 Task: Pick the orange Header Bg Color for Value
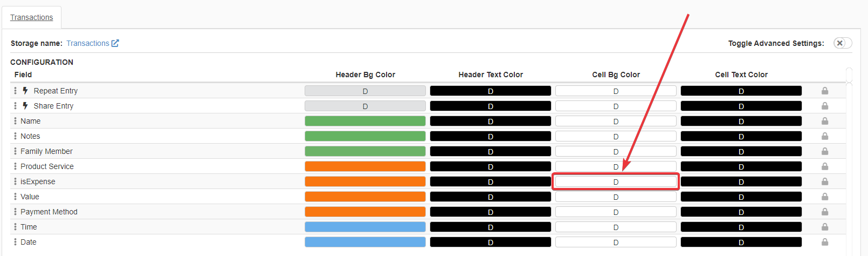pos(365,197)
